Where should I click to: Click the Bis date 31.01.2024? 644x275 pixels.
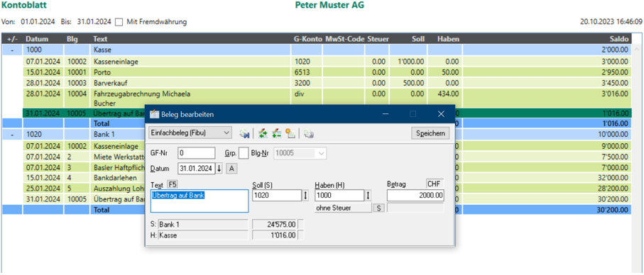[x=94, y=22]
